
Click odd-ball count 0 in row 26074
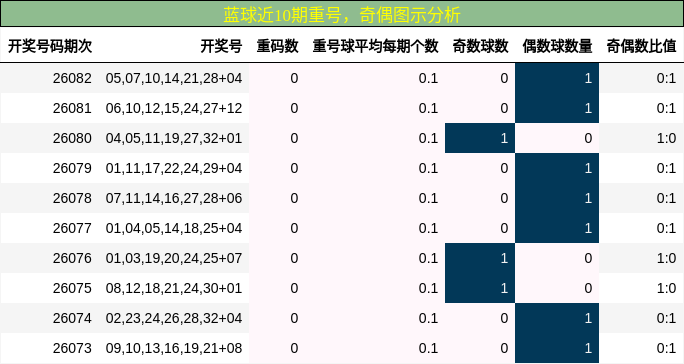[504, 318]
